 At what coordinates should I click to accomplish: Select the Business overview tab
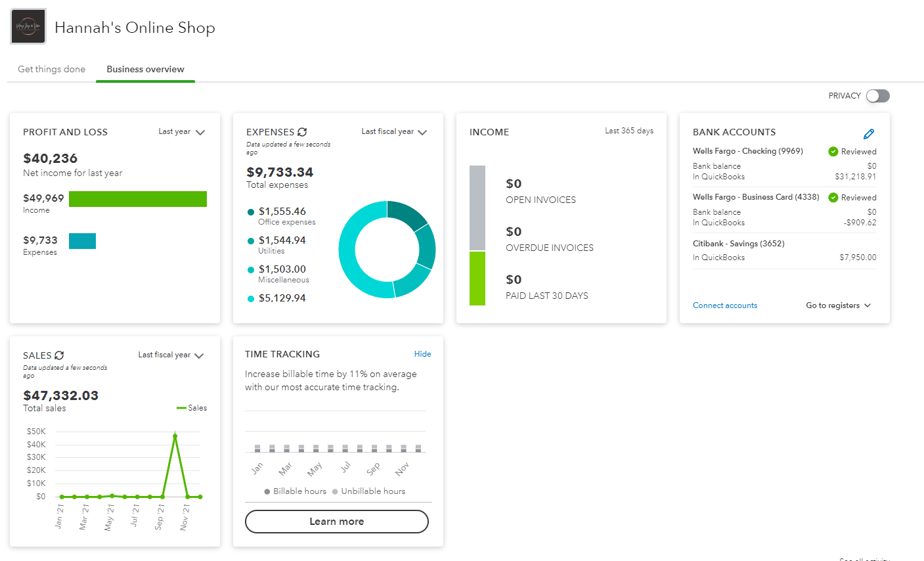tap(145, 69)
